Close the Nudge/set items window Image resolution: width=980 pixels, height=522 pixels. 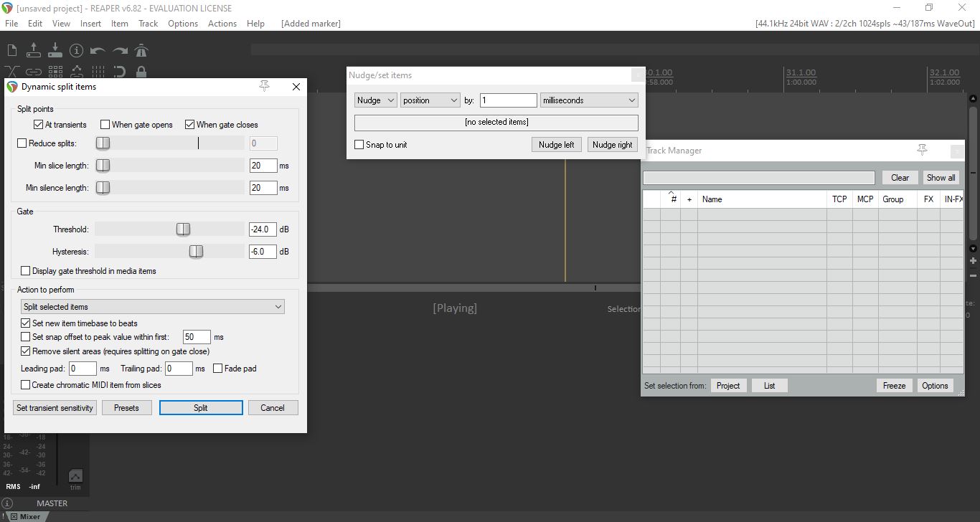point(637,75)
